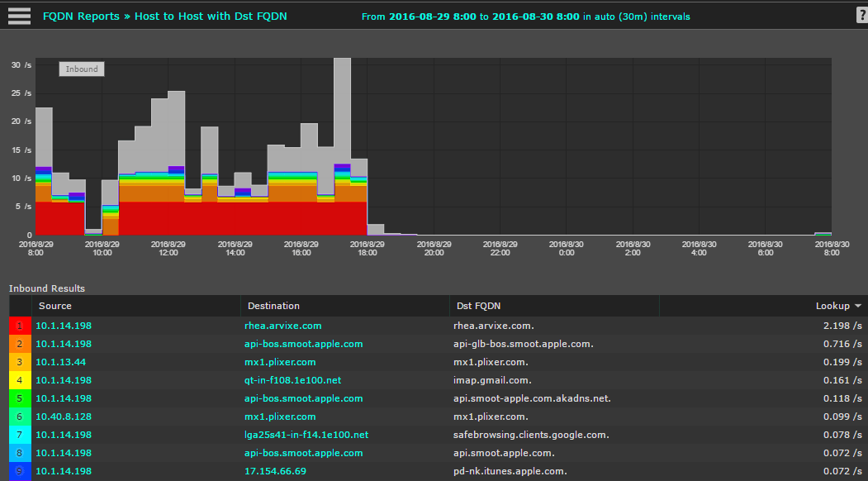This screenshot has height=481, width=868.
Task: Open destination 17.154.66.69
Action: [x=274, y=471]
